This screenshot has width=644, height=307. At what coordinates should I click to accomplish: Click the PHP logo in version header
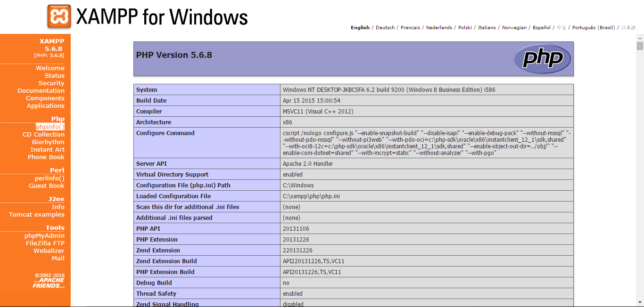click(x=542, y=59)
